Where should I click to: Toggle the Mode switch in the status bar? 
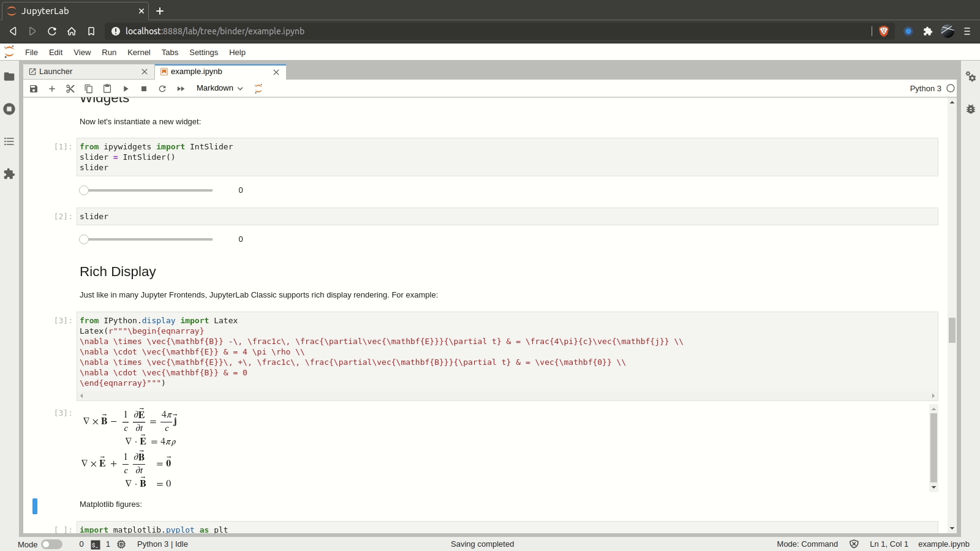[x=51, y=544]
